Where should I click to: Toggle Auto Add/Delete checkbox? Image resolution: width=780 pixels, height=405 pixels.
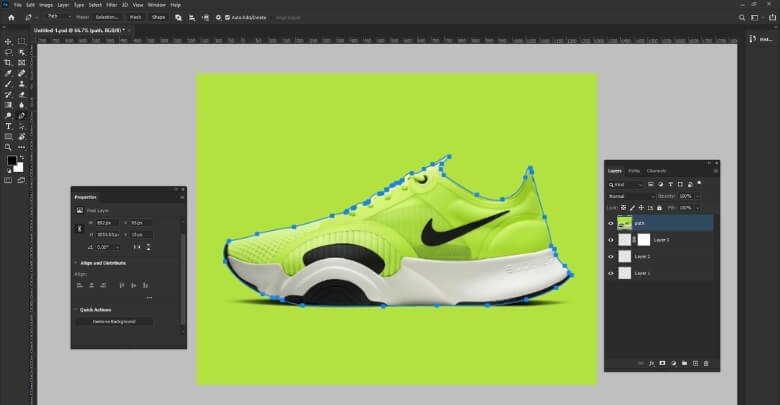coord(227,17)
